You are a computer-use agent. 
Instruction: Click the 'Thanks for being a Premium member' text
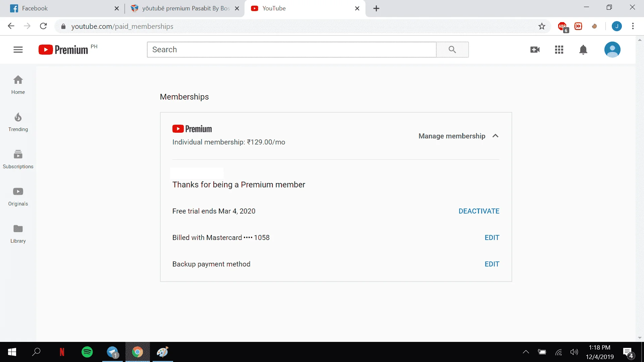point(239,185)
